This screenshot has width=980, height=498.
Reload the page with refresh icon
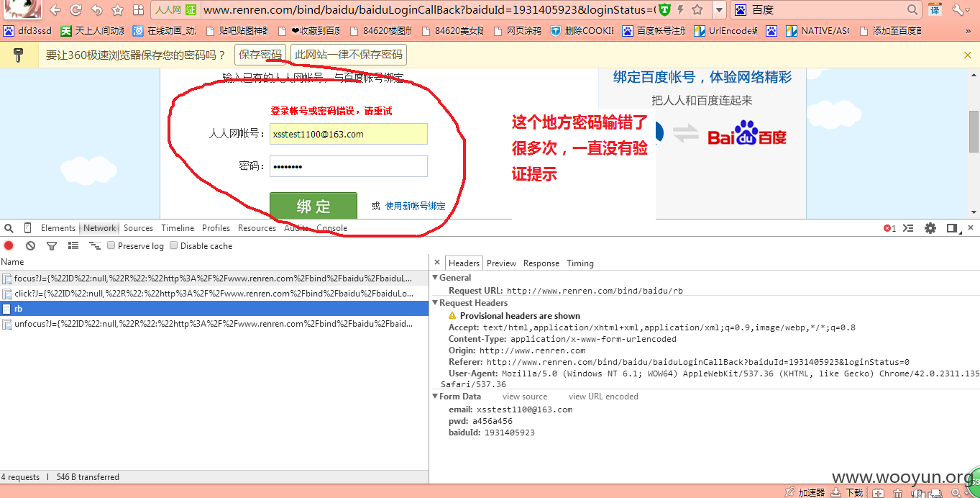pyautogui.click(x=75, y=10)
